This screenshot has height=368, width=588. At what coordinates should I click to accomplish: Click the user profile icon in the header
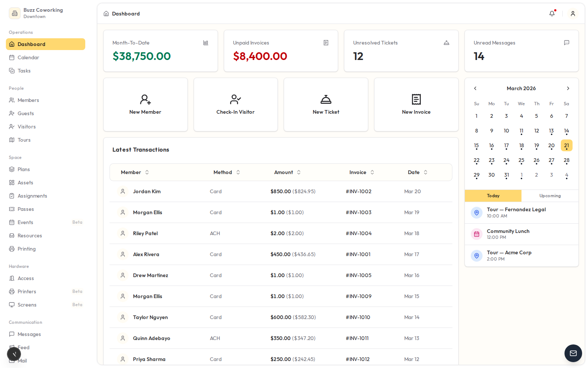pyautogui.click(x=573, y=13)
